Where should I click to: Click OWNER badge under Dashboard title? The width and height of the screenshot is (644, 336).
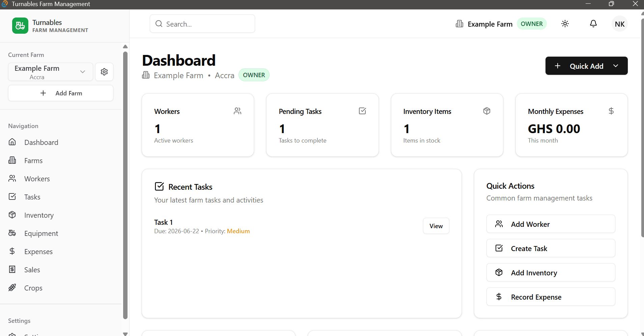pos(254,75)
